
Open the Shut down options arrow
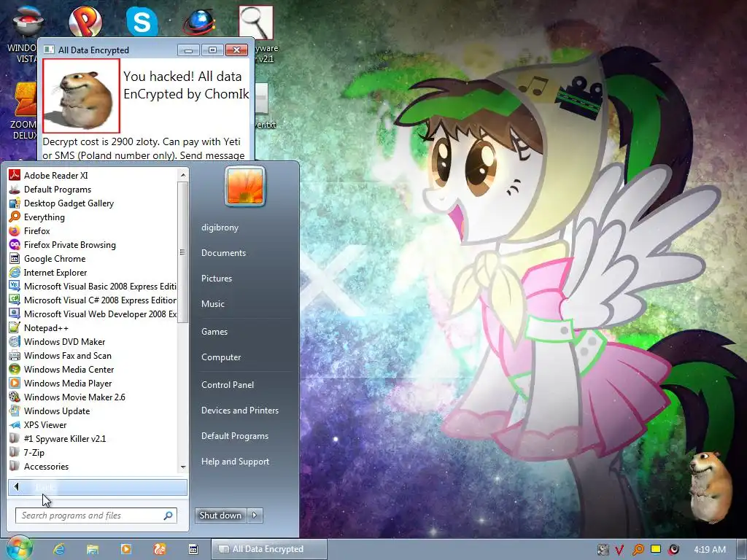(255, 516)
